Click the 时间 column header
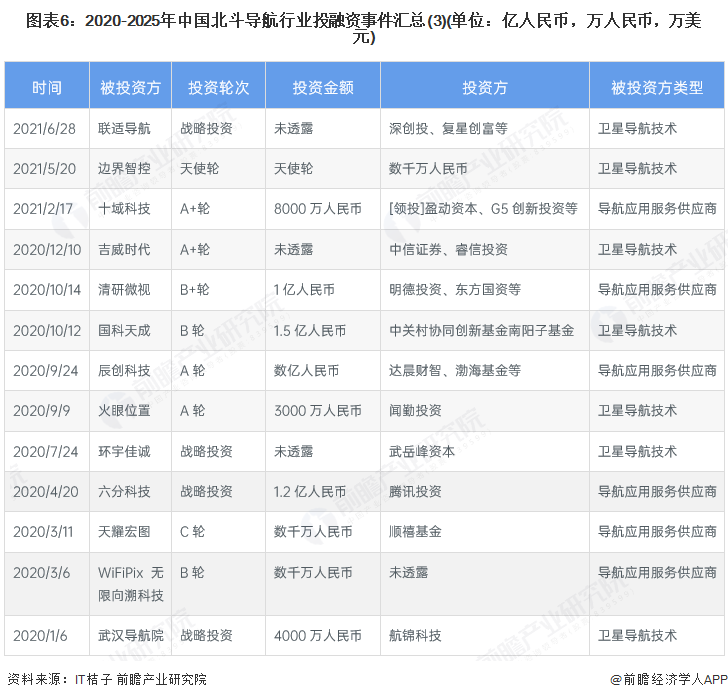This screenshot has width=728, height=700. pyautogui.click(x=46, y=88)
